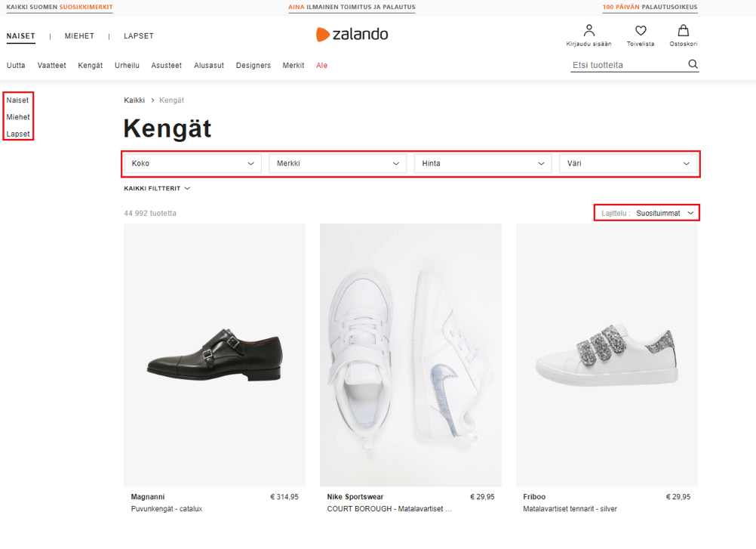
Task: Open the Koko size filter dropdown
Action: [x=193, y=164]
